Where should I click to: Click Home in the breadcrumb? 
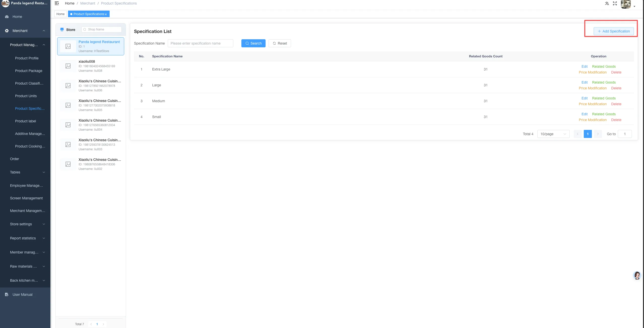[x=70, y=3]
